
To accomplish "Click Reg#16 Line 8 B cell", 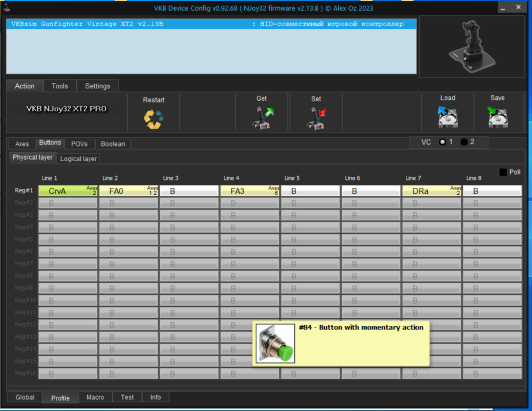I will [x=492, y=374].
